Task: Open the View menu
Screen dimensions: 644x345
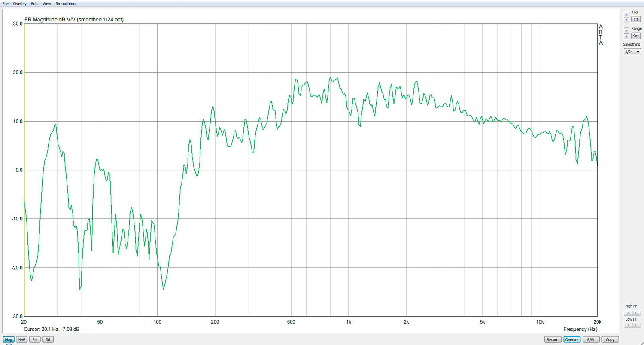Action: pos(47,3)
